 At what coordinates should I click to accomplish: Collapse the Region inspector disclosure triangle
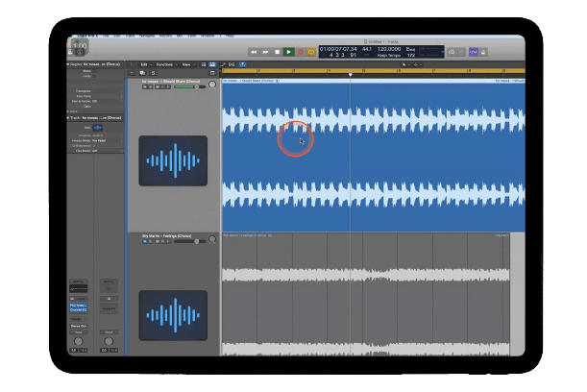click(67, 63)
